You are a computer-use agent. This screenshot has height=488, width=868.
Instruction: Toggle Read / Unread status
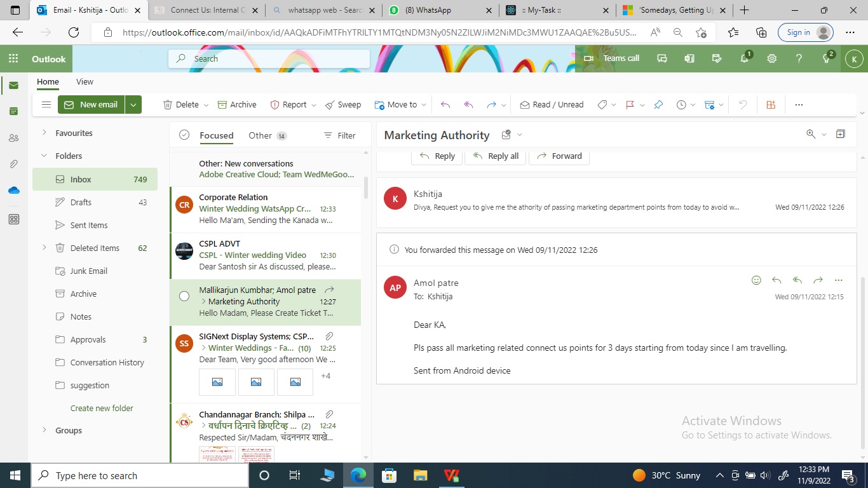tap(552, 105)
